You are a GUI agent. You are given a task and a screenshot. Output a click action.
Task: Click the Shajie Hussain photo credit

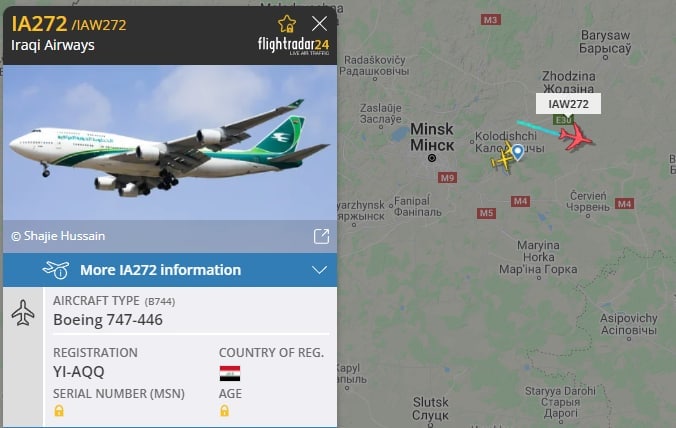(x=58, y=236)
